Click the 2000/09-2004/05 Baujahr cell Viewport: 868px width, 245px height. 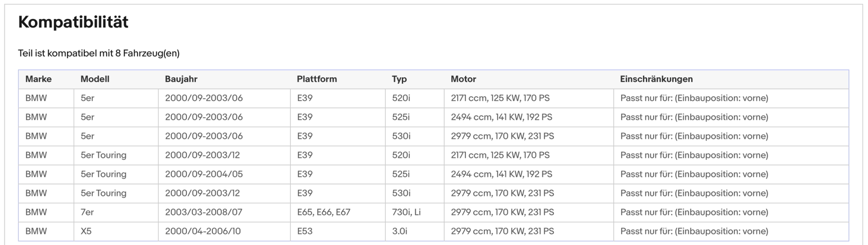coord(224,175)
